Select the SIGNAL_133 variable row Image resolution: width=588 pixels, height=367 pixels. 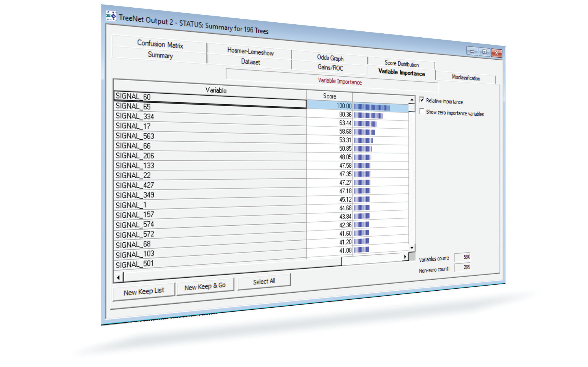point(210,166)
